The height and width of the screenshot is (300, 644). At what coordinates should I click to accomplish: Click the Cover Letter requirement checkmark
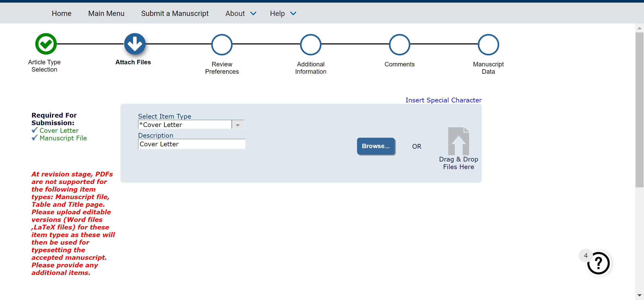(34, 130)
